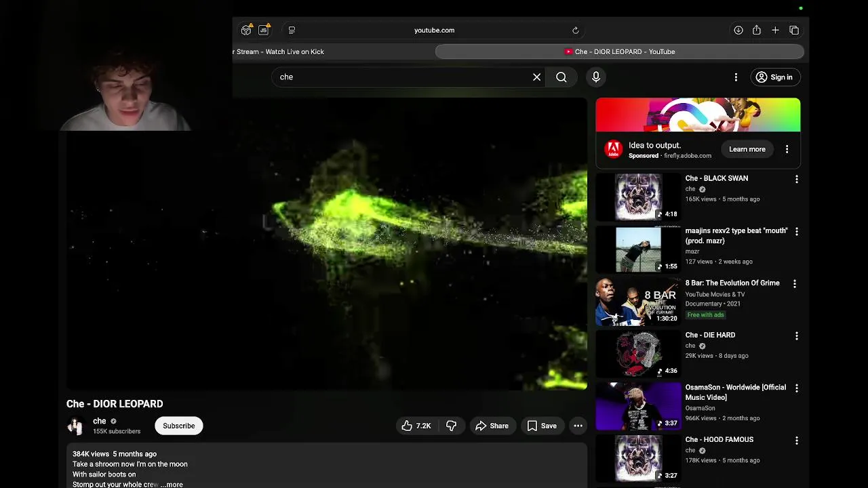Viewport: 868px width, 488px height.
Task: Click the page settings icon beside address
Action: (x=292, y=30)
